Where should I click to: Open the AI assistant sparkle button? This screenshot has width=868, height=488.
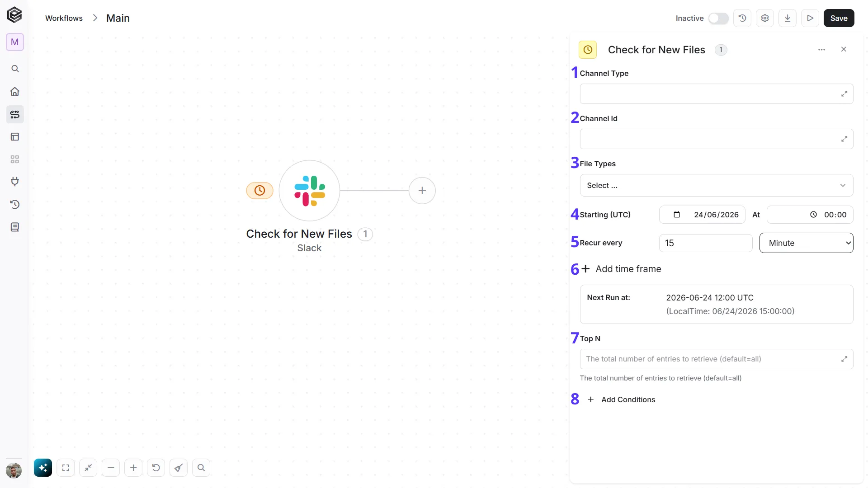pyautogui.click(x=43, y=468)
